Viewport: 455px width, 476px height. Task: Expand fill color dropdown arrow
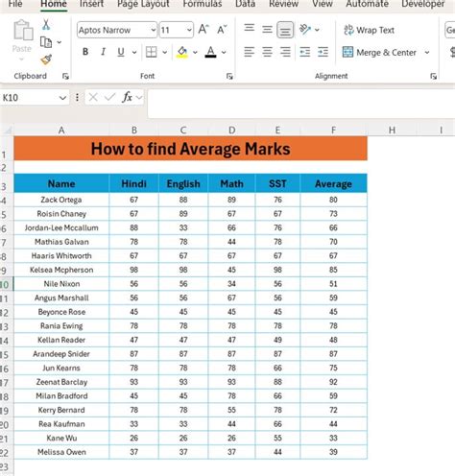pyautogui.click(x=195, y=52)
